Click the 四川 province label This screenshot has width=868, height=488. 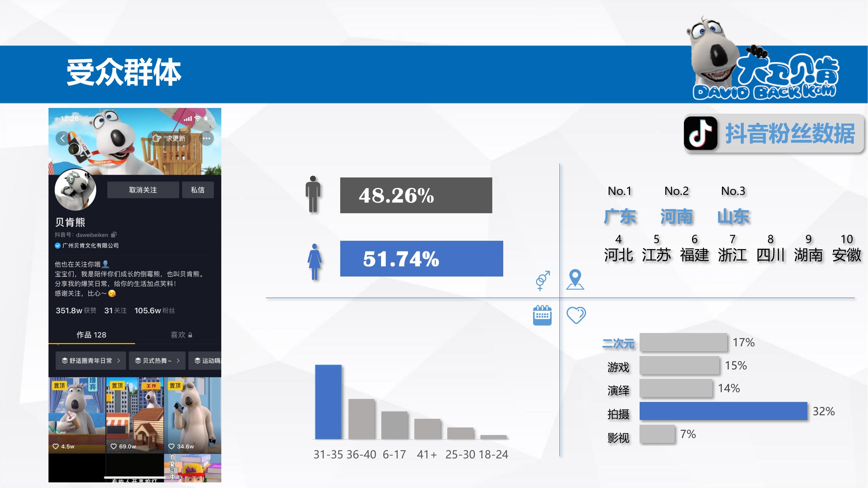tap(771, 255)
